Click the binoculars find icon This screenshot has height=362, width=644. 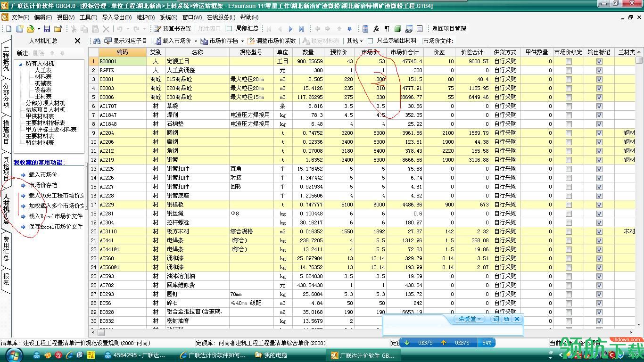coord(97,41)
